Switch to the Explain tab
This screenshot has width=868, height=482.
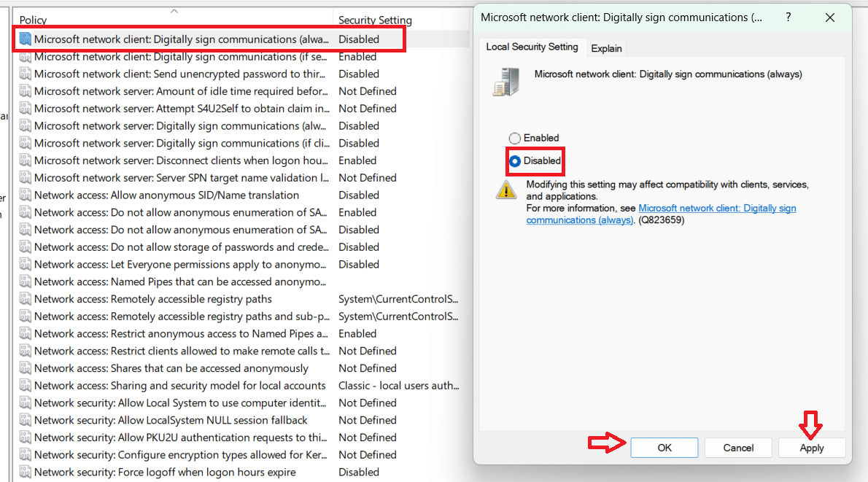point(606,47)
